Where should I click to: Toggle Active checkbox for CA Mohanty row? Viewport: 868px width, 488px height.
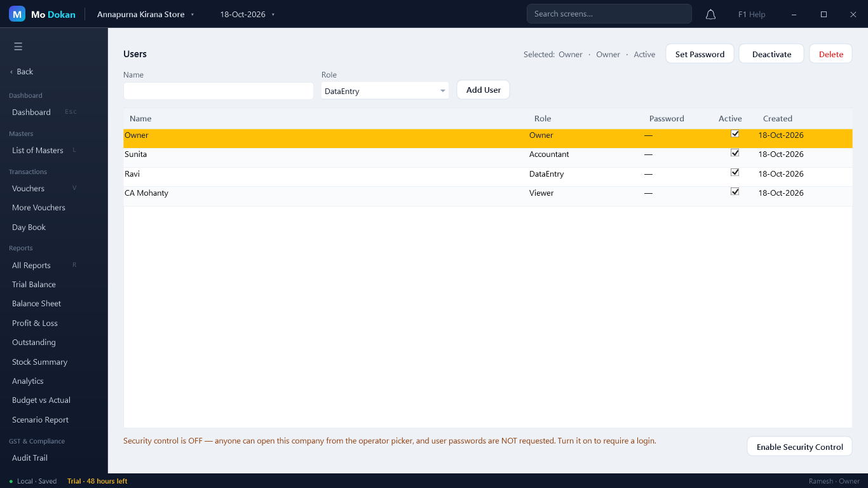coord(735,191)
